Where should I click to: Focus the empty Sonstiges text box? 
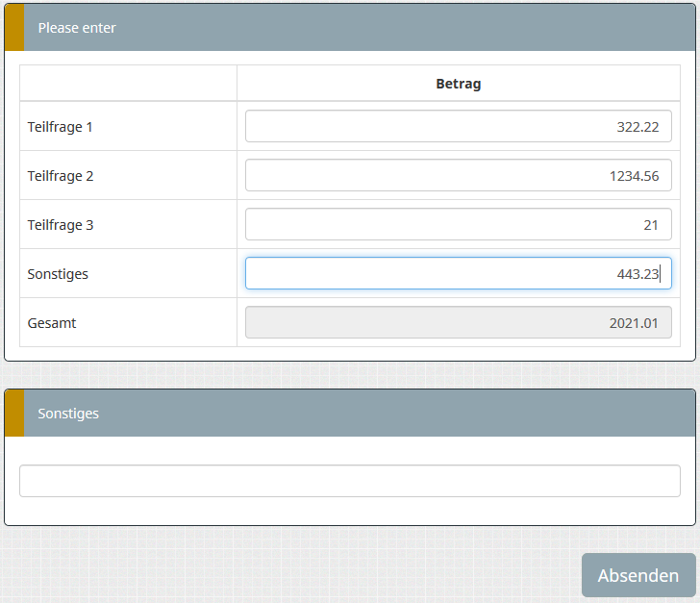pos(349,481)
